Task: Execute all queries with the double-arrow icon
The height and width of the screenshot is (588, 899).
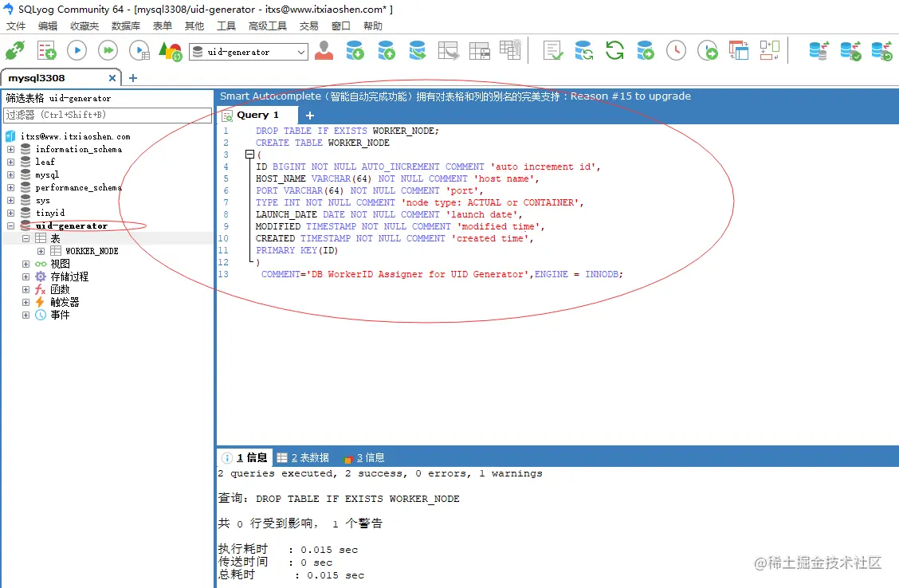Action: (x=108, y=51)
